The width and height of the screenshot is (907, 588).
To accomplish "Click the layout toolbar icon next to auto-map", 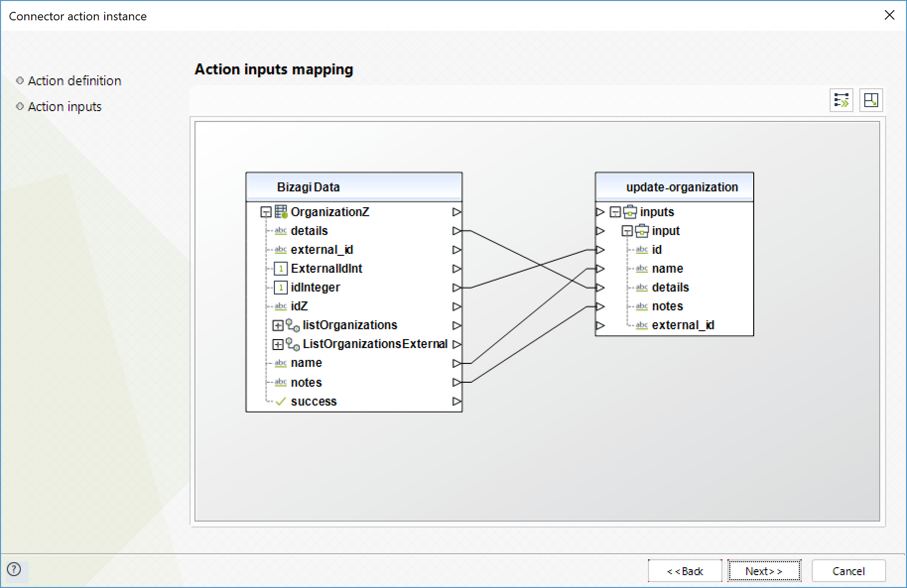I will (871, 100).
